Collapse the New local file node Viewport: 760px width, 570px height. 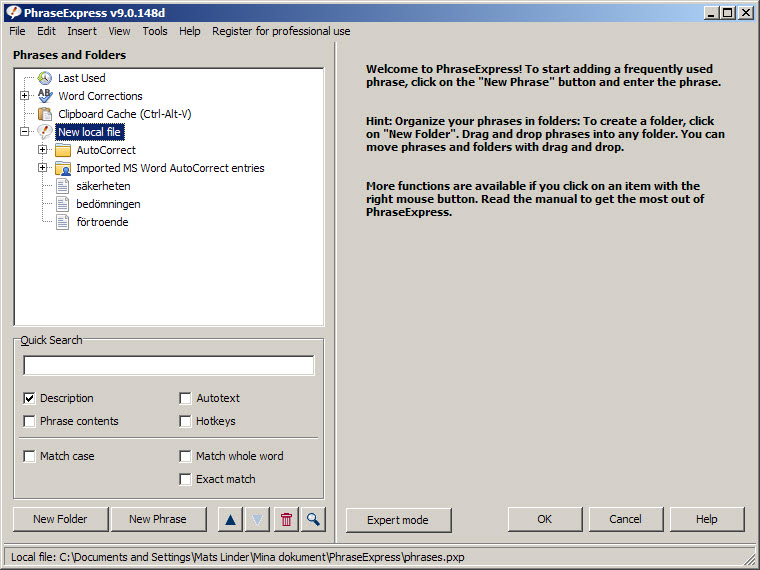(25, 131)
